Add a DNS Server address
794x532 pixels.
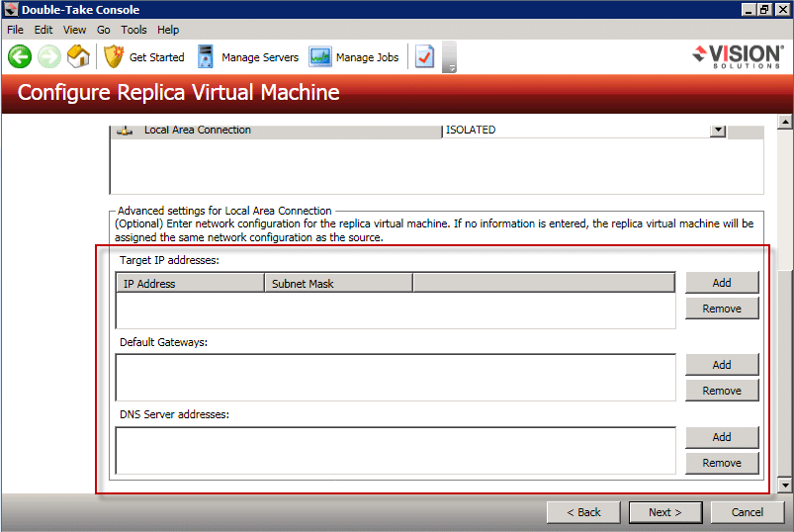click(722, 437)
